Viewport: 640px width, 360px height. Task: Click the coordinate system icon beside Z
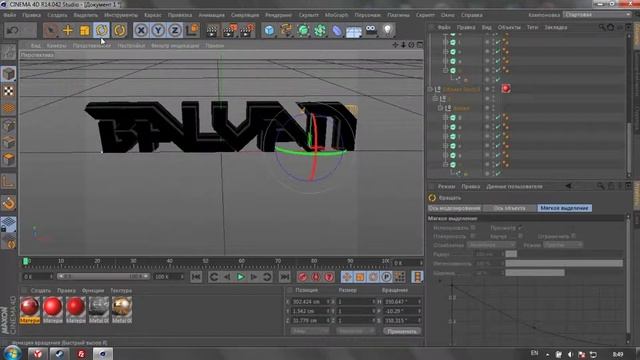point(192,30)
